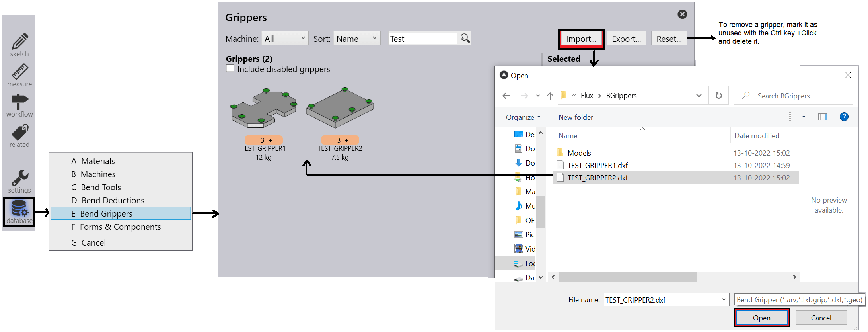Click the search magnifier in Grippers
The image size is (868, 332).
tap(465, 38)
